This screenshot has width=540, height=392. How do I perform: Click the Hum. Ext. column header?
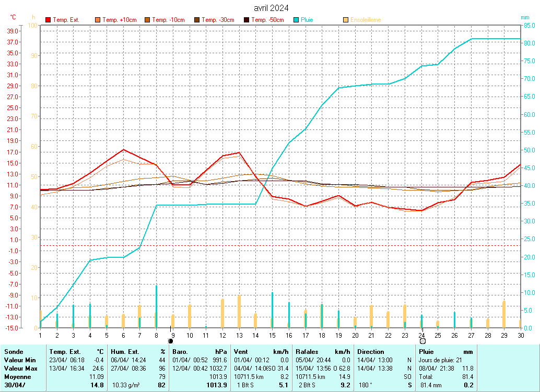125,352
